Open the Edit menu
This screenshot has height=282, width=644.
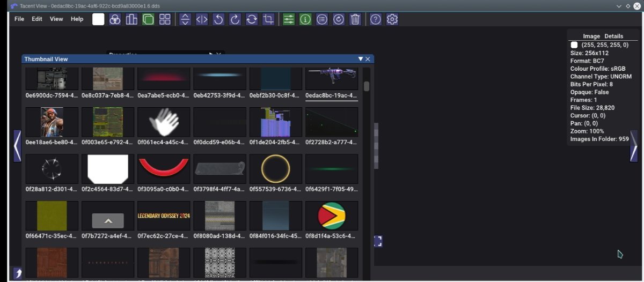coord(37,19)
